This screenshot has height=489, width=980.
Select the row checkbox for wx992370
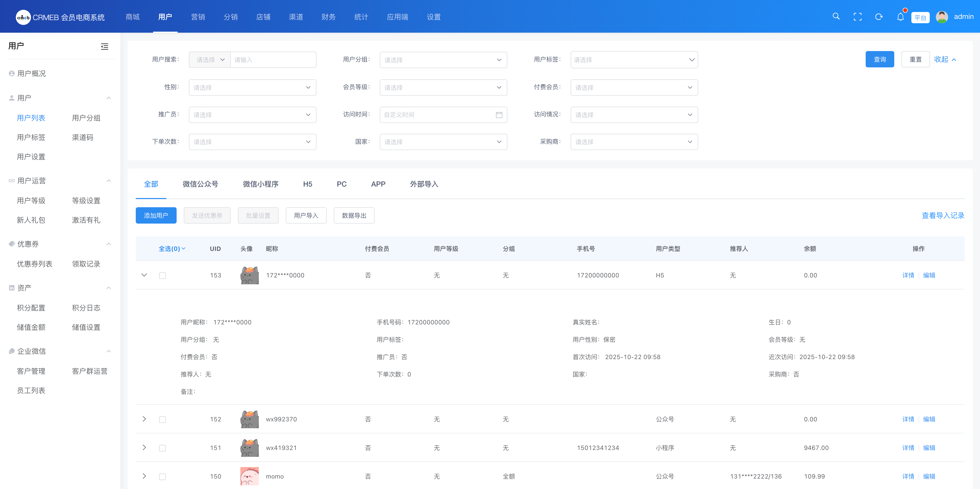(163, 419)
